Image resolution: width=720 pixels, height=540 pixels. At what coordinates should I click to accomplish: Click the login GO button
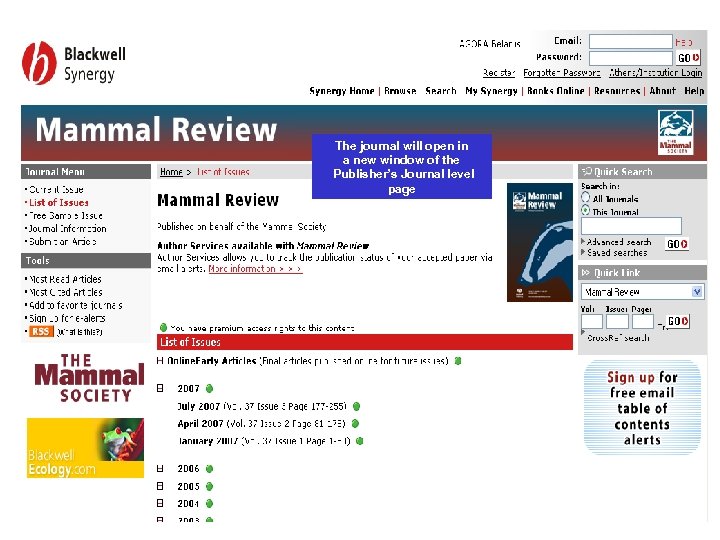click(x=688, y=58)
